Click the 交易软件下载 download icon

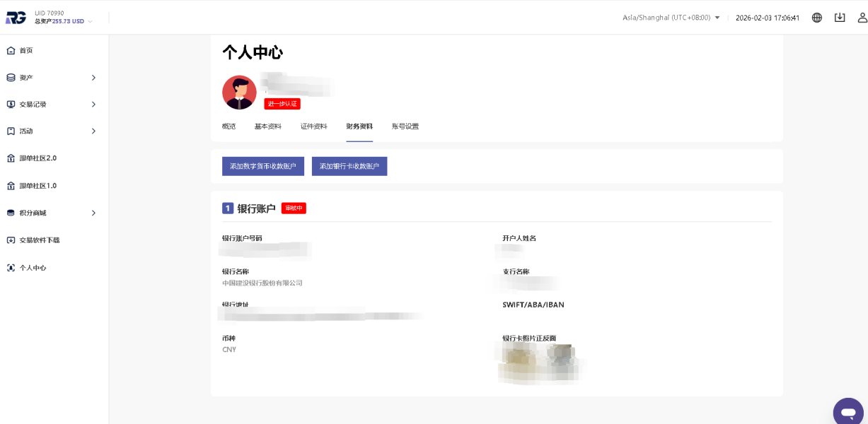click(11, 240)
